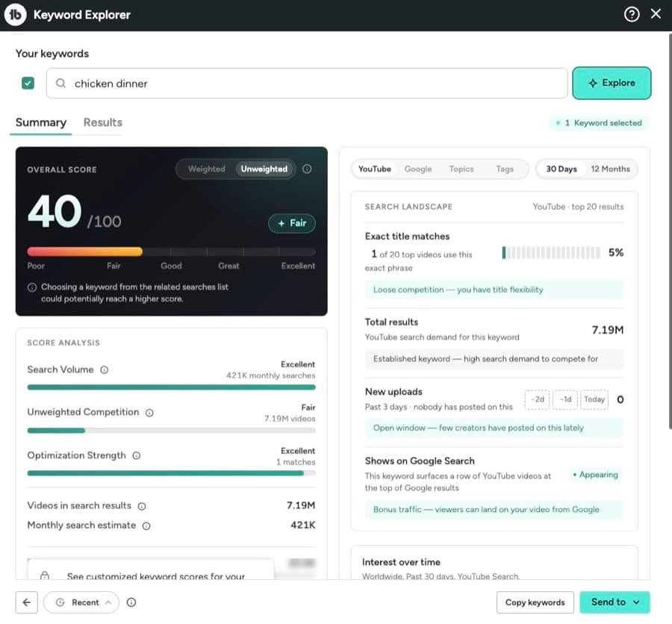Open the Send to dropdown
The height and width of the screenshot is (624, 672).
point(615,602)
